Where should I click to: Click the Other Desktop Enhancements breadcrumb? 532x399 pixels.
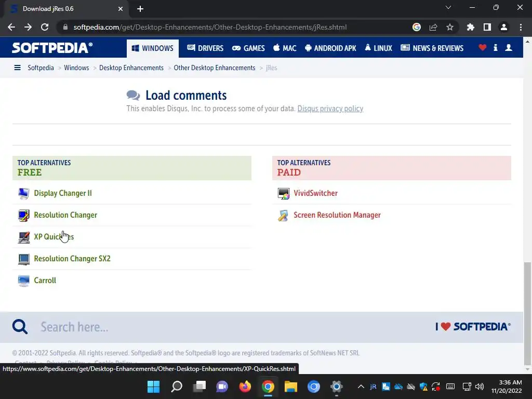pyautogui.click(x=215, y=68)
